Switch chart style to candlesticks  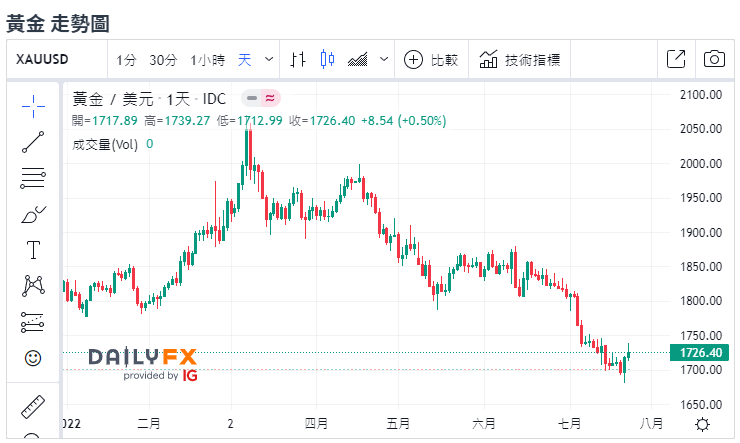(326, 59)
